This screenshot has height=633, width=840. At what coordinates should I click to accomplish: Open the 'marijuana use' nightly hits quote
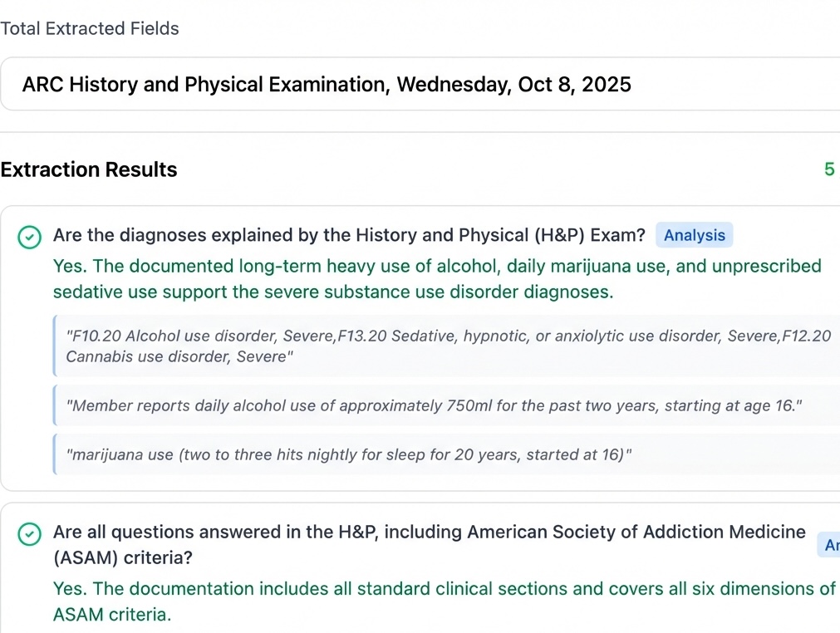(x=350, y=454)
